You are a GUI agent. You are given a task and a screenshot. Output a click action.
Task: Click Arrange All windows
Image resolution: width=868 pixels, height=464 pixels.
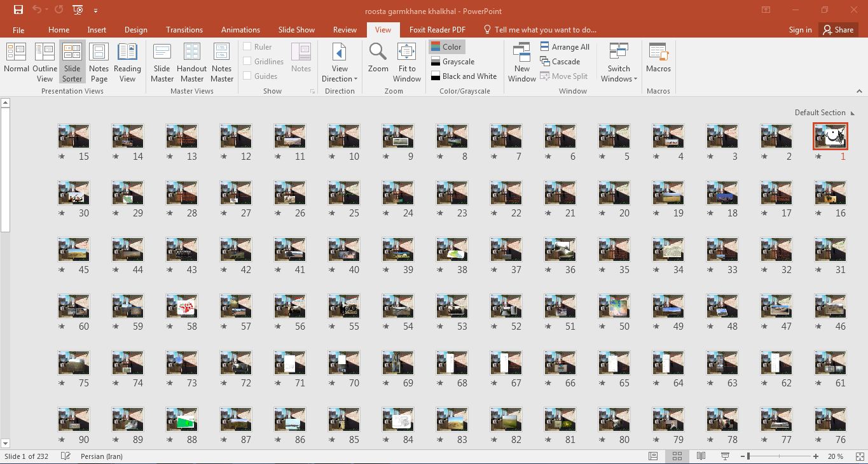(565, 46)
